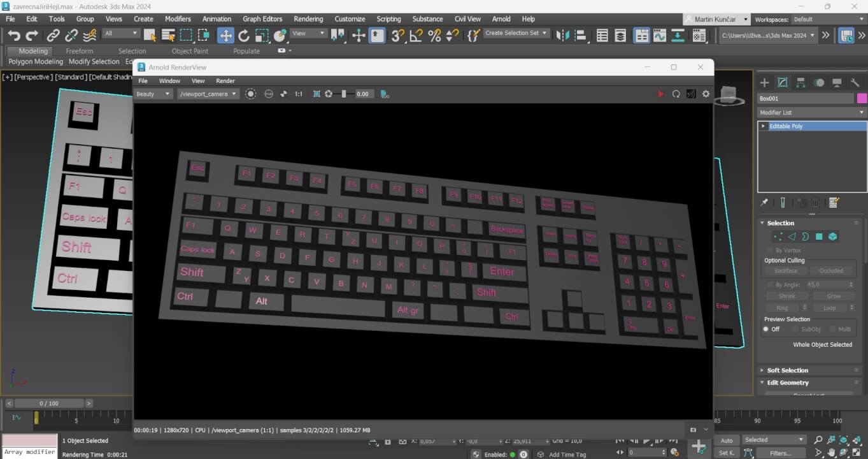Viewport: 868px width, 459px height.
Task: Toggle the Auto key button
Action: tap(727, 440)
